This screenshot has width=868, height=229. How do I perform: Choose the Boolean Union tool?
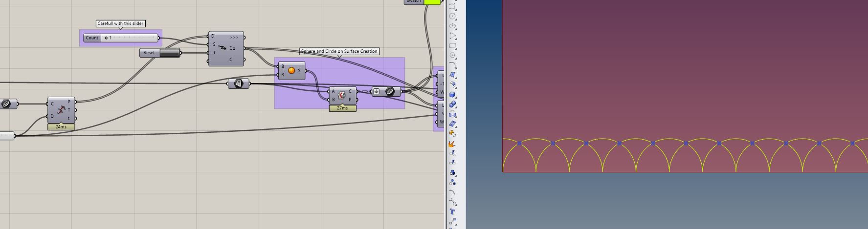click(452, 104)
